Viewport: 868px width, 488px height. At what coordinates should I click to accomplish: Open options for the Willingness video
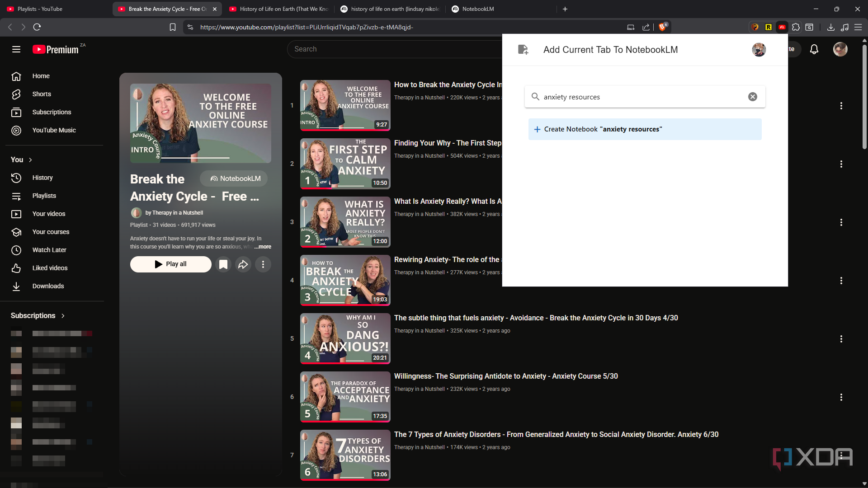click(x=841, y=397)
